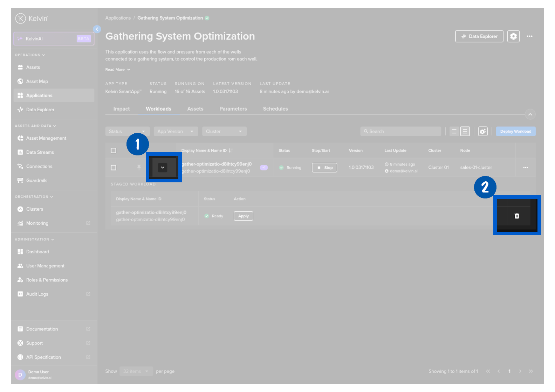
Task: Open the Status filter dropdown
Action: (x=127, y=132)
